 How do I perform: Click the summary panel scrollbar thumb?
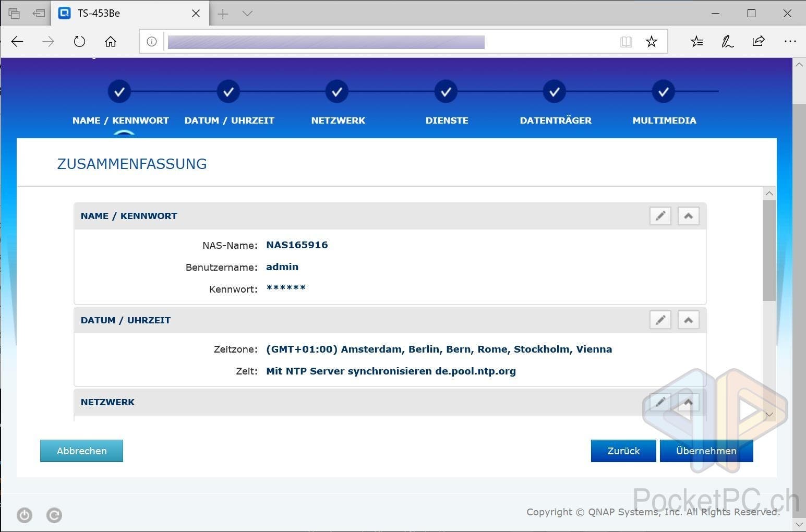point(769,250)
